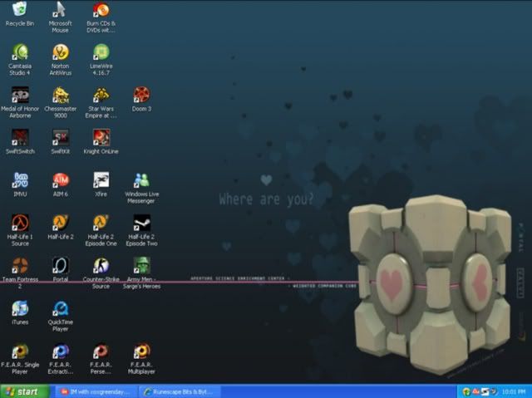Screen dimensions: 532x398
Task: Click the iTunes desktop icon
Action: 20,308
